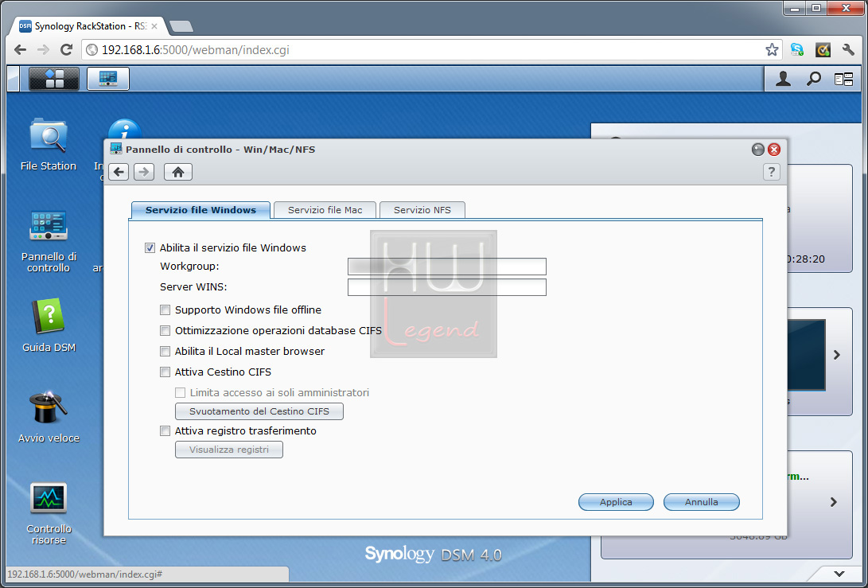Enable Abilita il Local master browser

tap(165, 351)
